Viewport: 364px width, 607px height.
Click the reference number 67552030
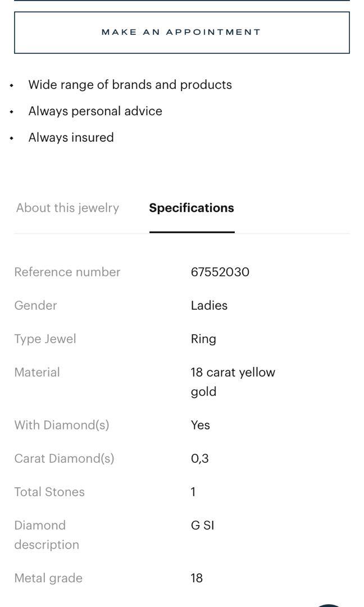221,271
